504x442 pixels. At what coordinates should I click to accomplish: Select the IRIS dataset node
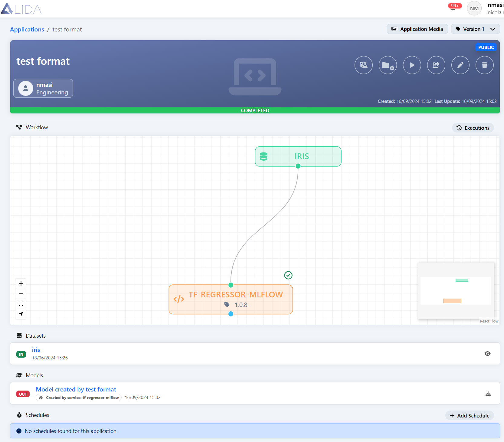298,156
